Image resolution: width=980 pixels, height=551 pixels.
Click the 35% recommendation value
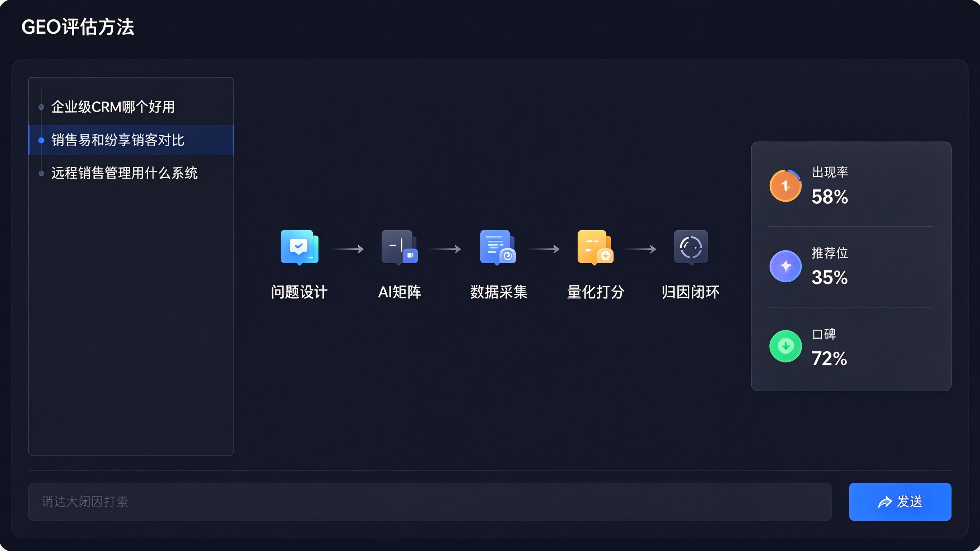(830, 277)
